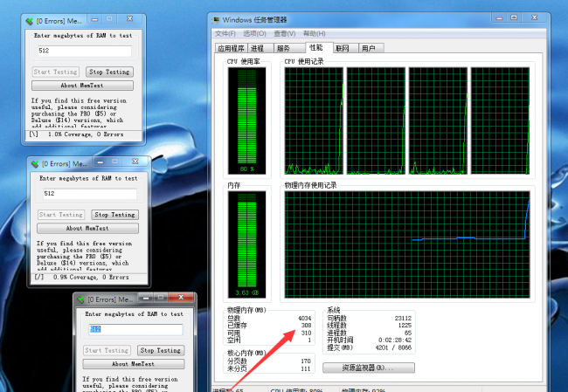Select the 性能 tab
This screenshot has height=392, width=568.
(319, 47)
